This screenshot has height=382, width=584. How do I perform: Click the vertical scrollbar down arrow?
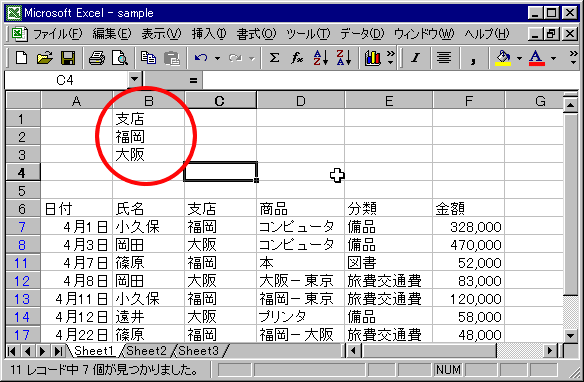[571, 335]
